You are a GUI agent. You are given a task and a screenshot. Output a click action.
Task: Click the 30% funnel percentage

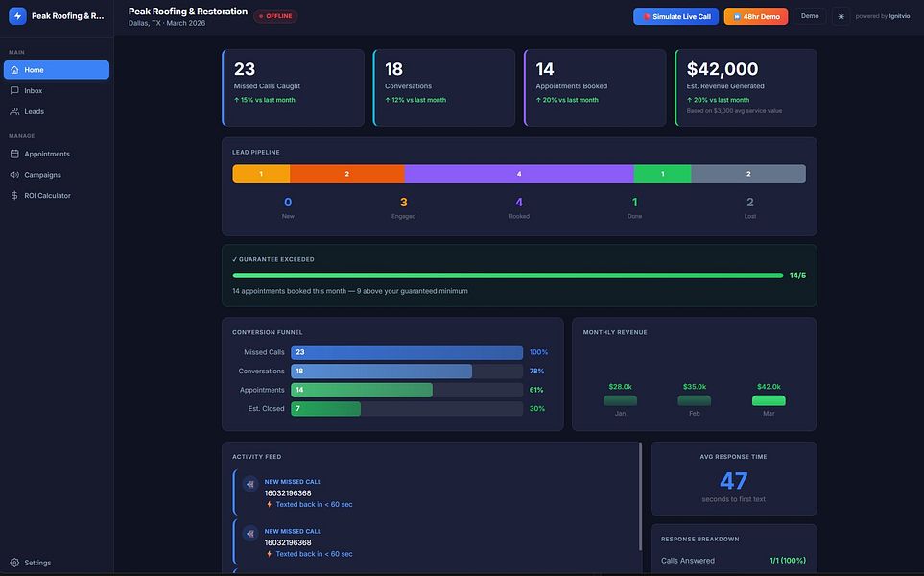536,409
